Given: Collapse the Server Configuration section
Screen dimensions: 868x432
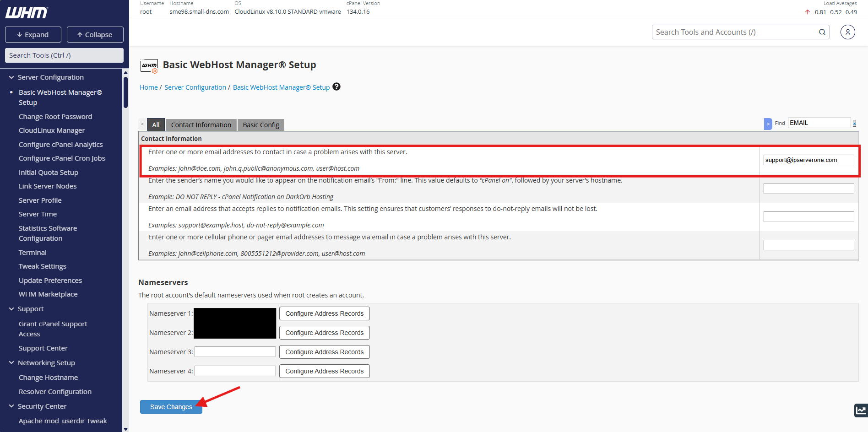Looking at the screenshot, I should coord(11,77).
